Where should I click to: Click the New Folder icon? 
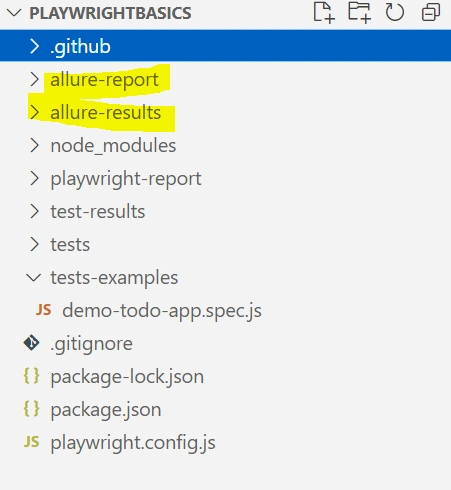(x=359, y=13)
